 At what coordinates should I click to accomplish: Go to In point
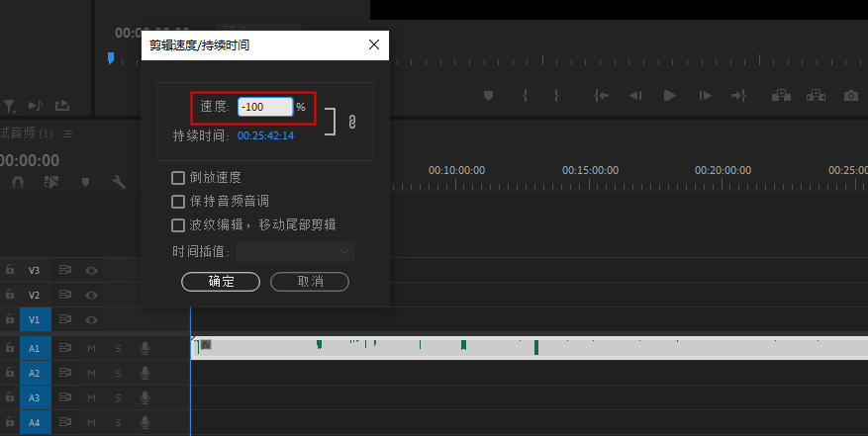click(602, 96)
